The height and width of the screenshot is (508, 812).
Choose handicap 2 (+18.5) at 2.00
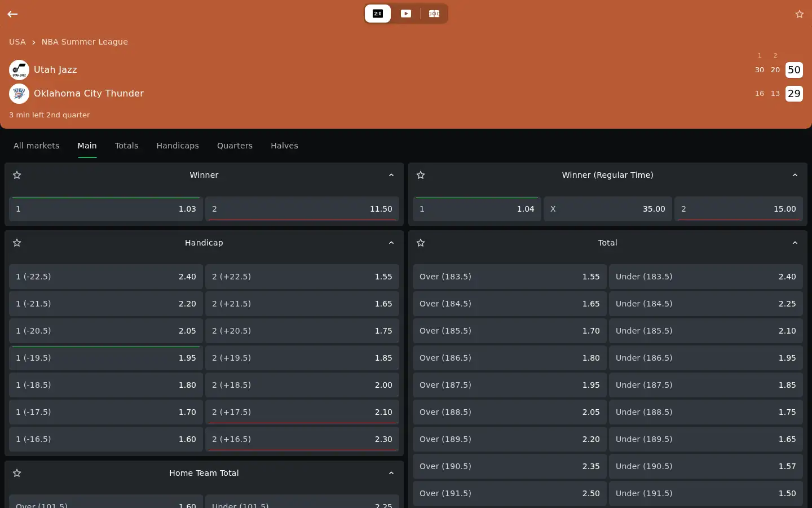[302, 385]
